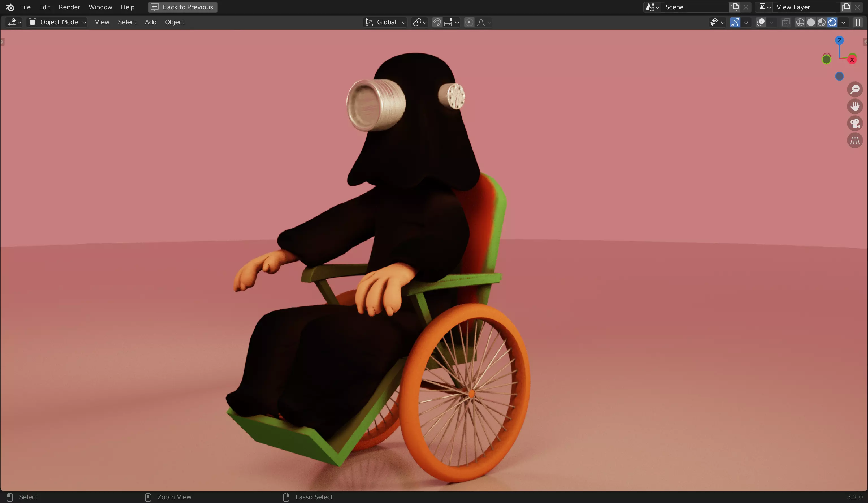Switch perspective/orthographic with the grid icon
868x503 pixels.
(854, 141)
